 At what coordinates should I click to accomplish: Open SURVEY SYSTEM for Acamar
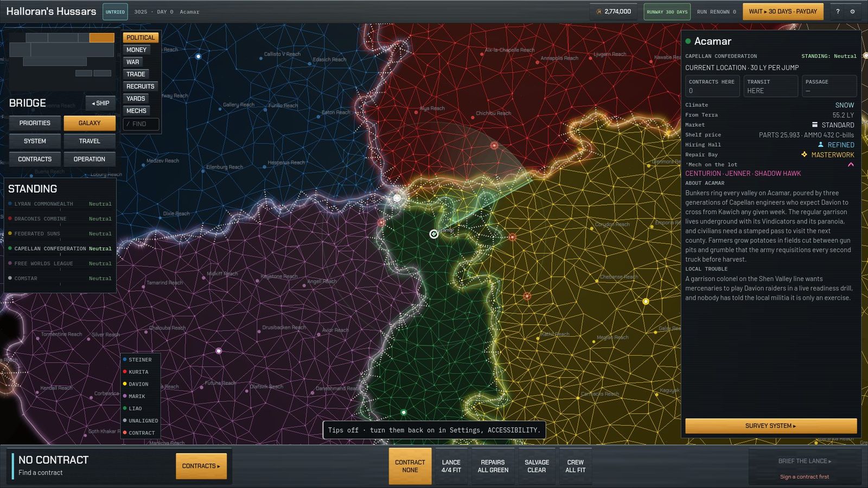click(x=771, y=426)
